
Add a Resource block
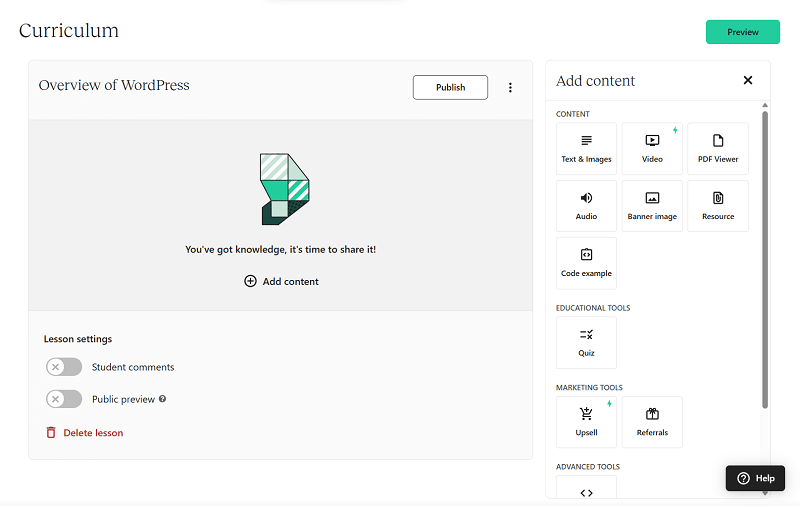[718, 206]
